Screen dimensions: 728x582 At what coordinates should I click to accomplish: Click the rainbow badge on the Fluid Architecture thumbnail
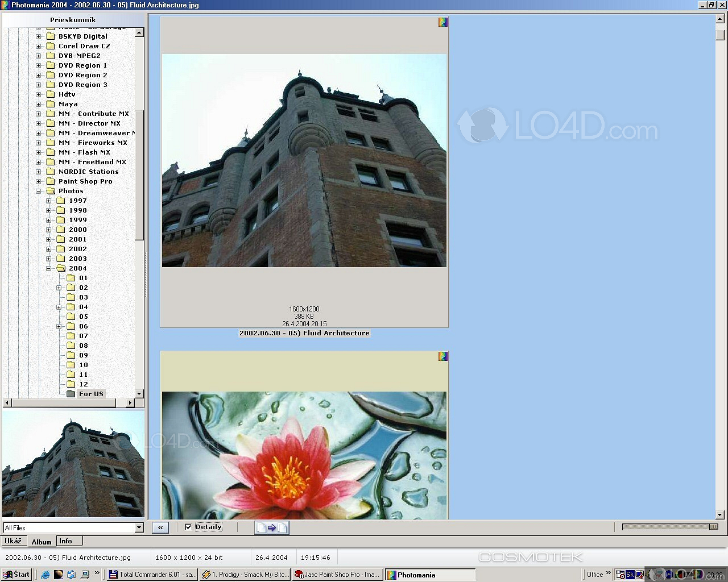click(x=443, y=22)
